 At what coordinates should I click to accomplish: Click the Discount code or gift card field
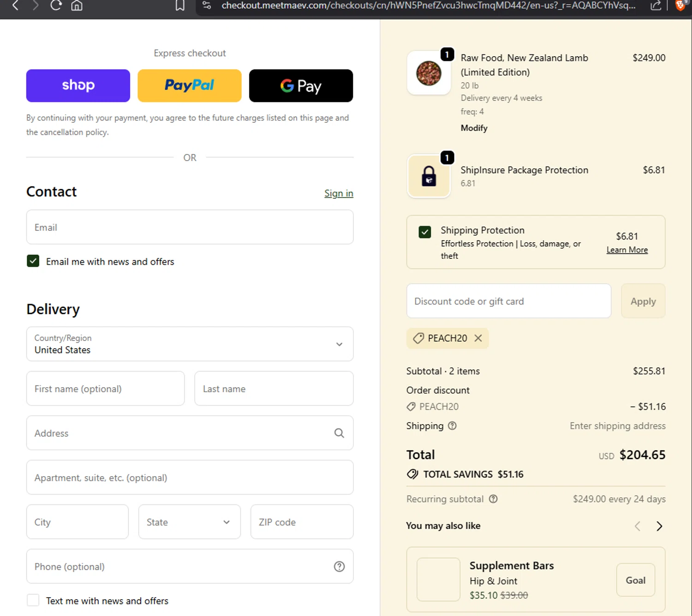coord(509,301)
